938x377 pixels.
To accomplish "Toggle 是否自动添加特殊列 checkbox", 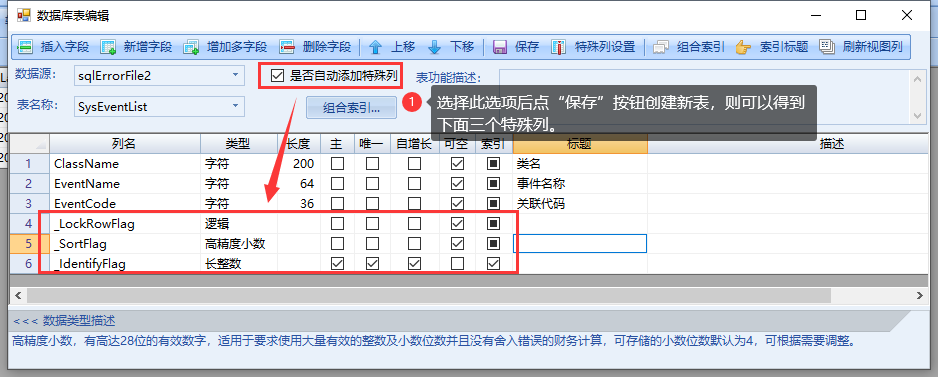I will tap(277, 75).
